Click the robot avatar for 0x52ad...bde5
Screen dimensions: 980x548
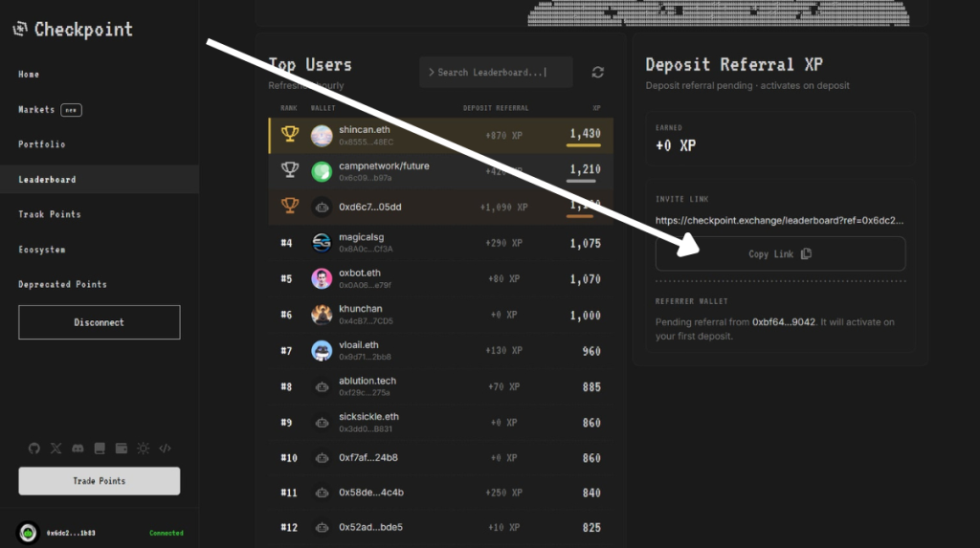[x=322, y=527]
